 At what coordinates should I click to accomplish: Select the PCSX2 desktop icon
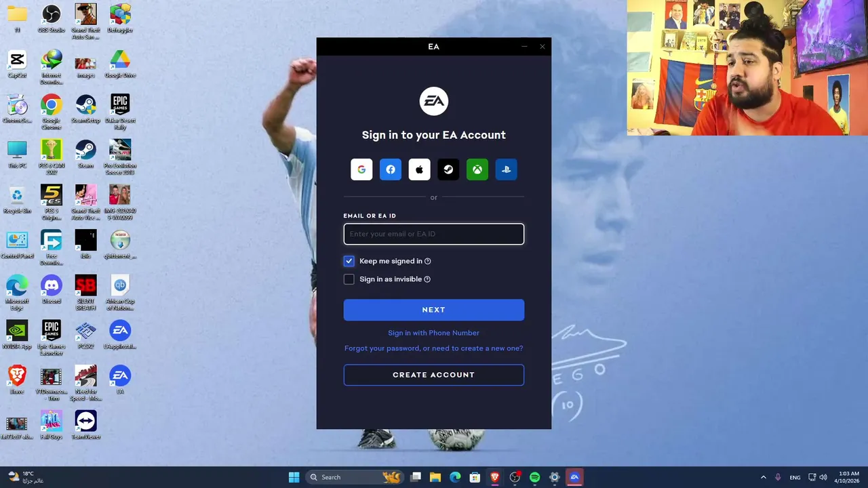pyautogui.click(x=85, y=335)
